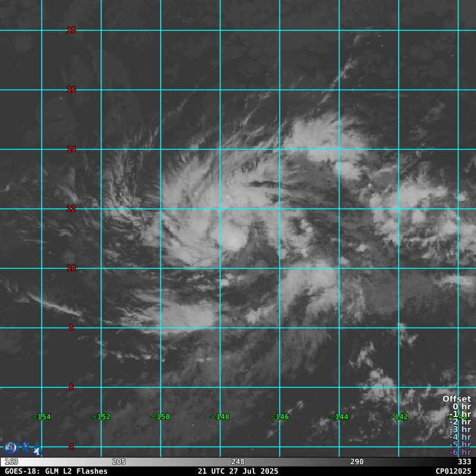
Task: Click the GOES-18: GLM L2 Flashes title
Action: click(56, 471)
